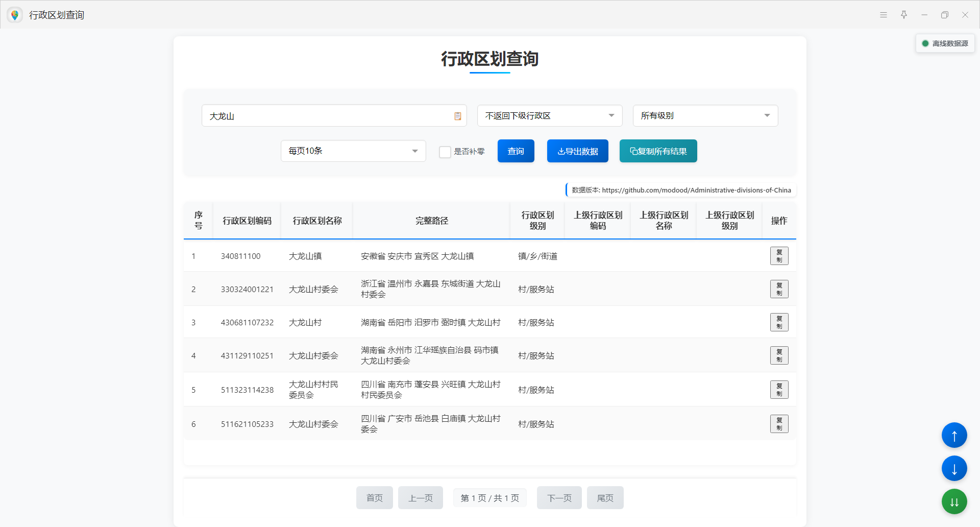Click the paste clipboard icon in search box

(458, 116)
